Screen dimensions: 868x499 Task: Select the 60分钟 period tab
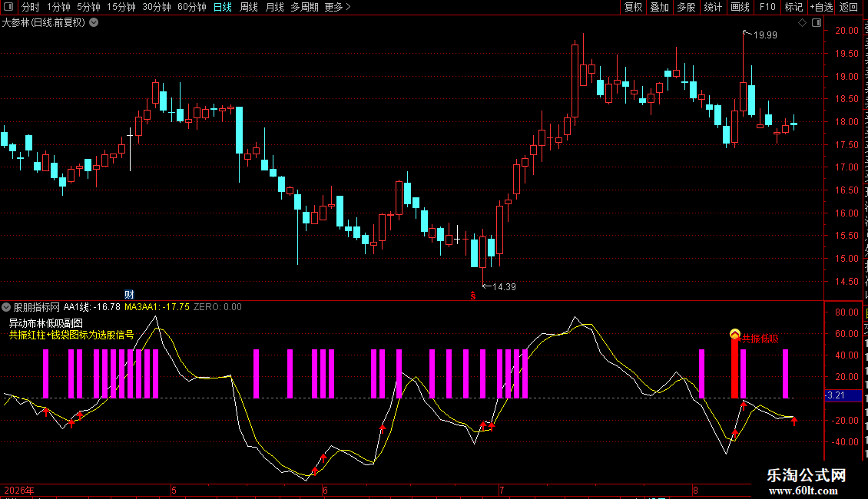click(191, 7)
